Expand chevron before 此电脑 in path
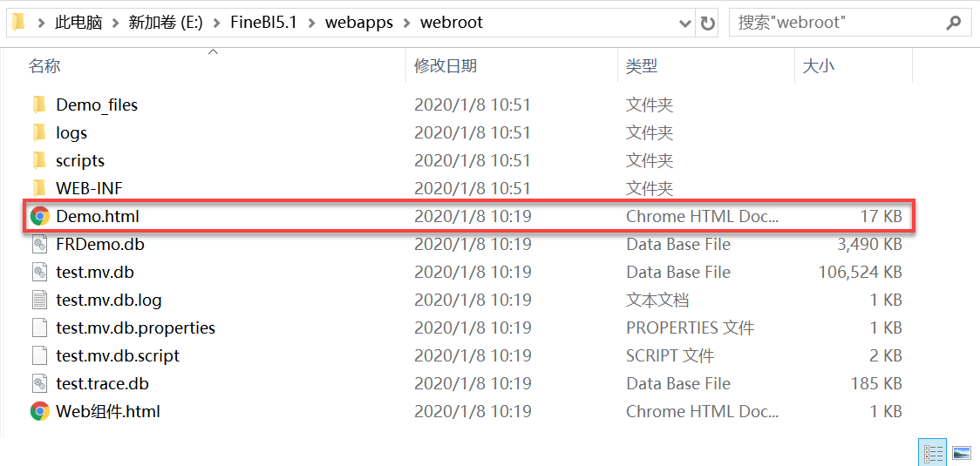The image size is (980, 466). click(x=42, y=24)
